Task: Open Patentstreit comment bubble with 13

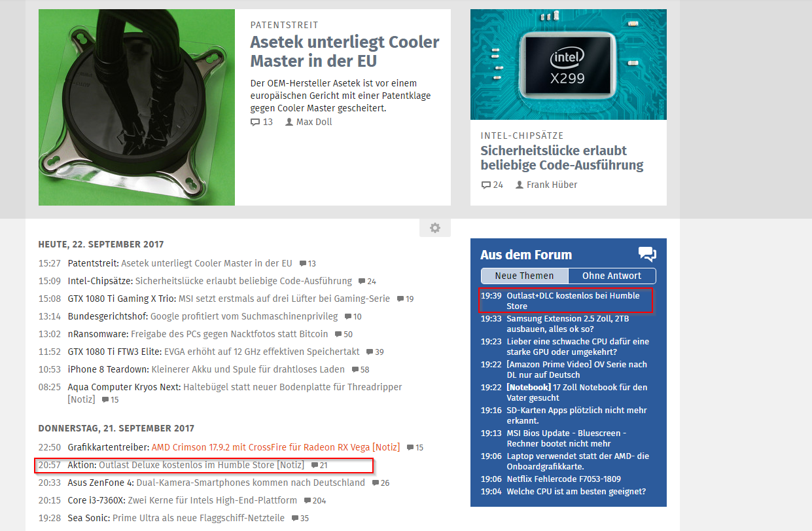Action: [x=308, y=264]
